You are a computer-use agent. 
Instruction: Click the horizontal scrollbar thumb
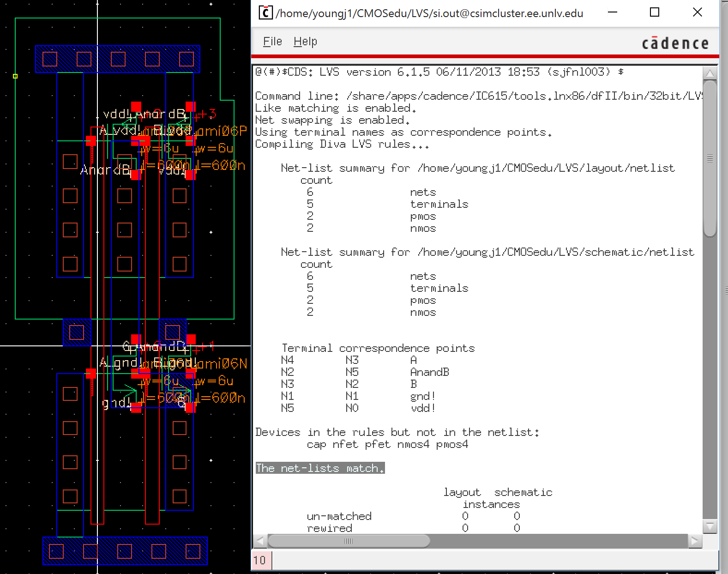tap(349, 541)
